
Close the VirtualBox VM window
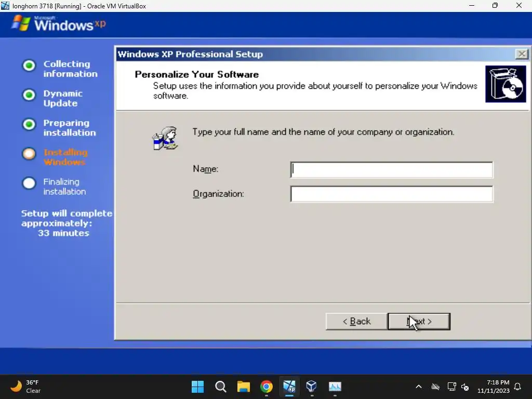(519, 6)
